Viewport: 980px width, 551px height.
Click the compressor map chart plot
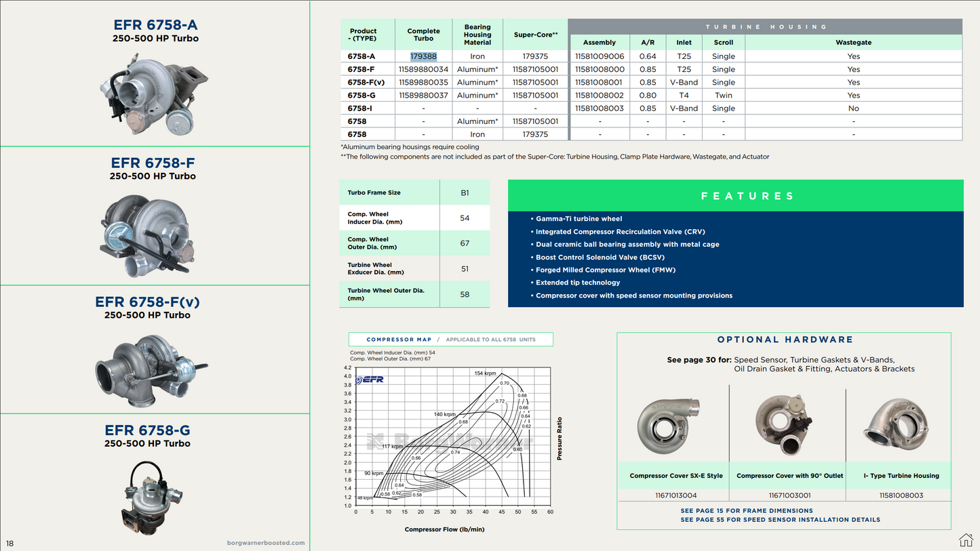pyautogui.click(x=452, y=438)
